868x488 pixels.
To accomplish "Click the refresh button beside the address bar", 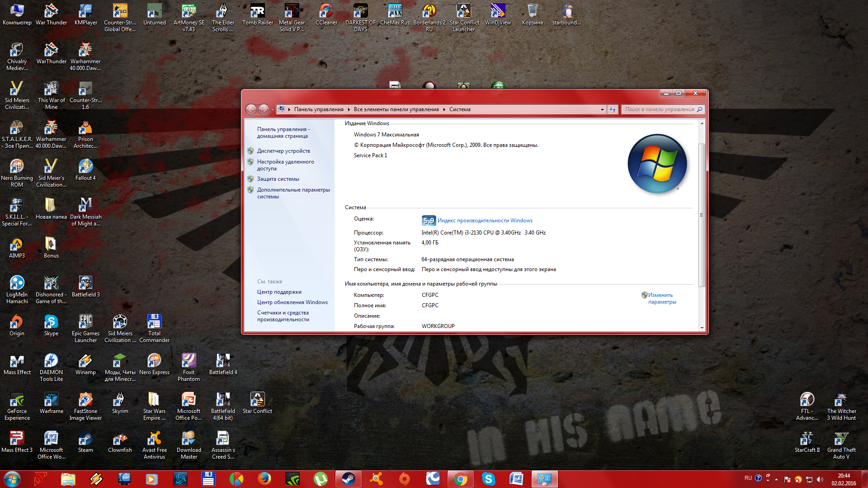I will [x=613, y=109].
